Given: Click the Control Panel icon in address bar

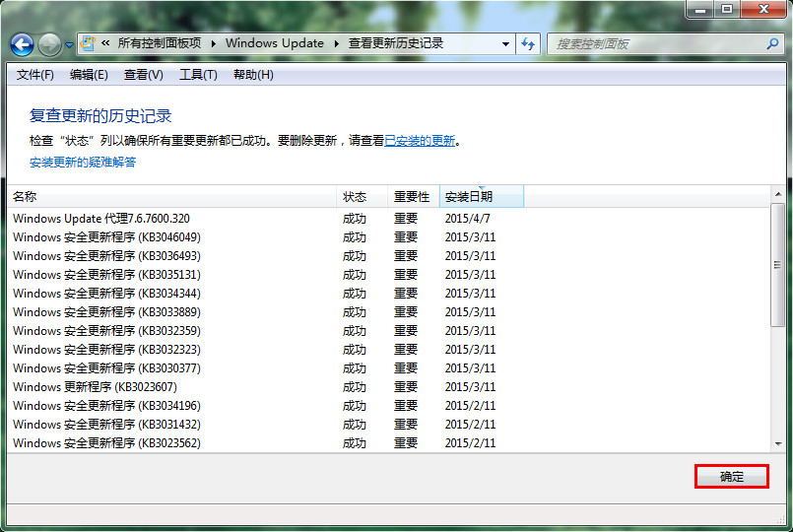Looking at the screenshot, I should [x=88, y=43].
